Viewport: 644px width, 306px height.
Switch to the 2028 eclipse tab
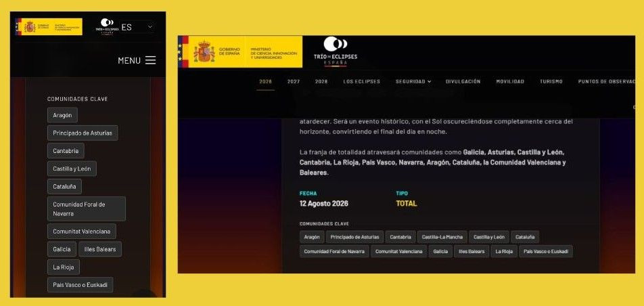[x=321, y=82]
